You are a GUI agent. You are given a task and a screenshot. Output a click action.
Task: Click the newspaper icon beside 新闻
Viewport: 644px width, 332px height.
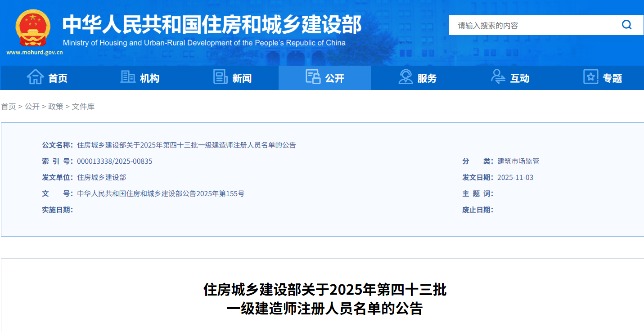click(220, 77)
